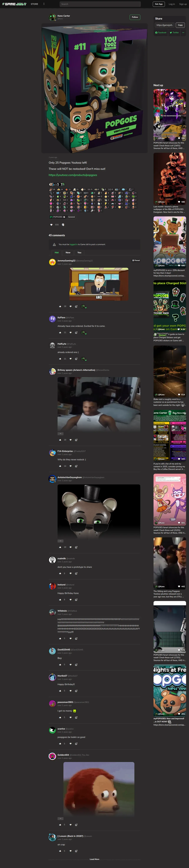Open the Pinned label on JeremyGaming22's comment
The image size is (189, 868).
click(136, 261)
